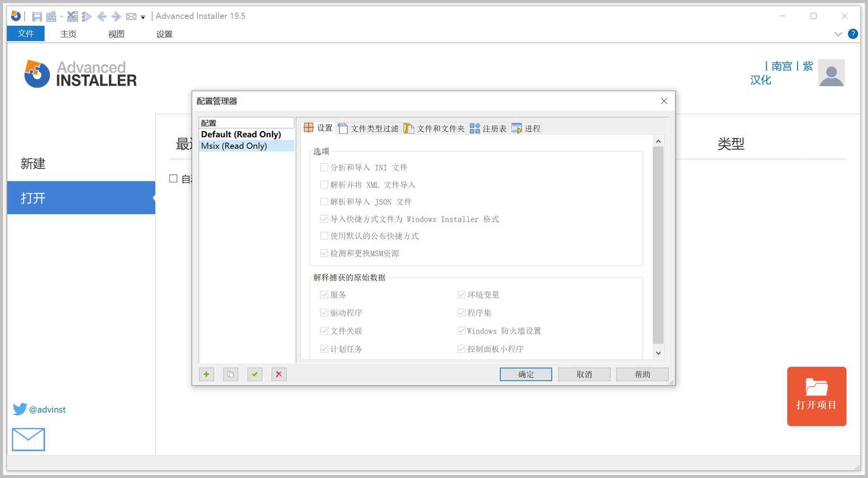
Task: Click the Twitter bird icon
Action: (x=19, y=409)
